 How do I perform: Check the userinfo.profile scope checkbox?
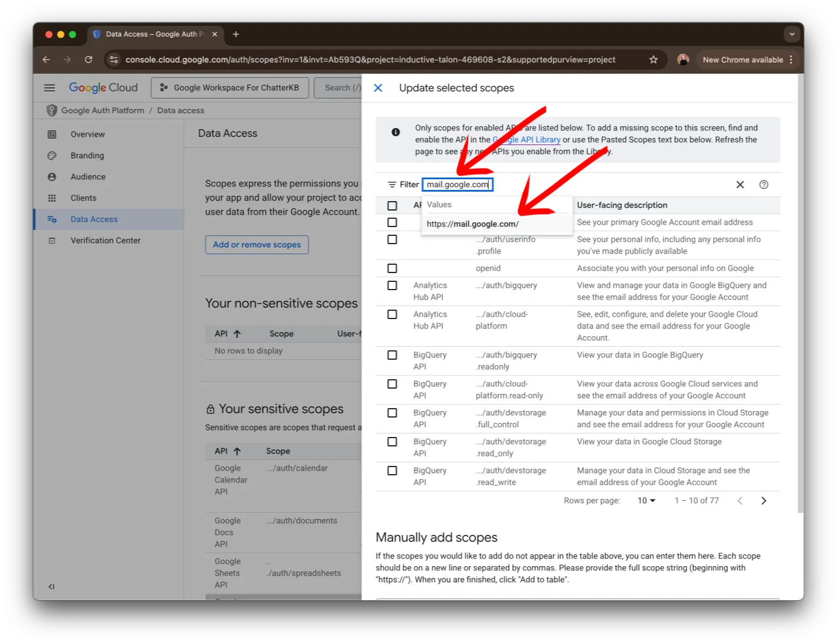[x=392, y=239]
